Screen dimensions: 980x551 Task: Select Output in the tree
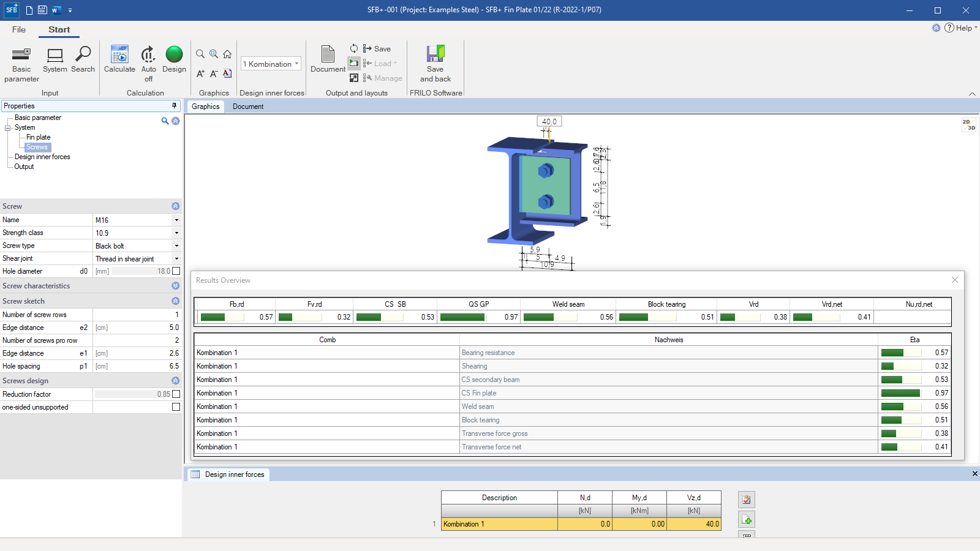coord(24,167)
